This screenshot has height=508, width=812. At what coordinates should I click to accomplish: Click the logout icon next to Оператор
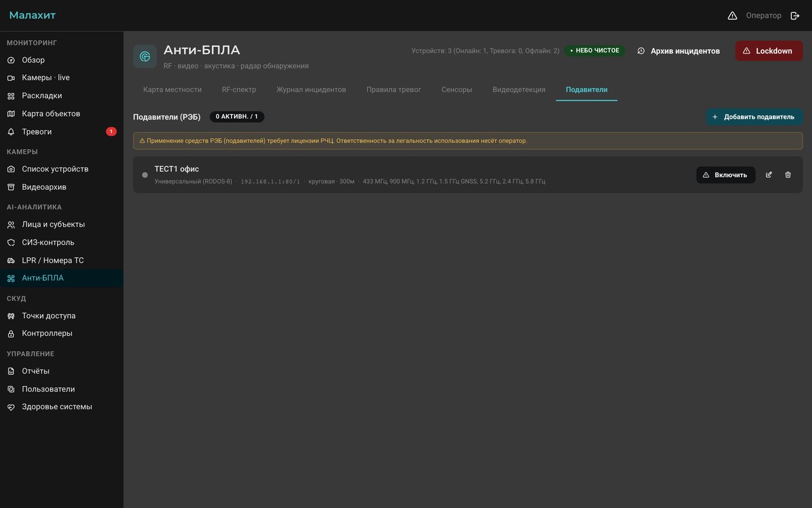click(795, 15)
